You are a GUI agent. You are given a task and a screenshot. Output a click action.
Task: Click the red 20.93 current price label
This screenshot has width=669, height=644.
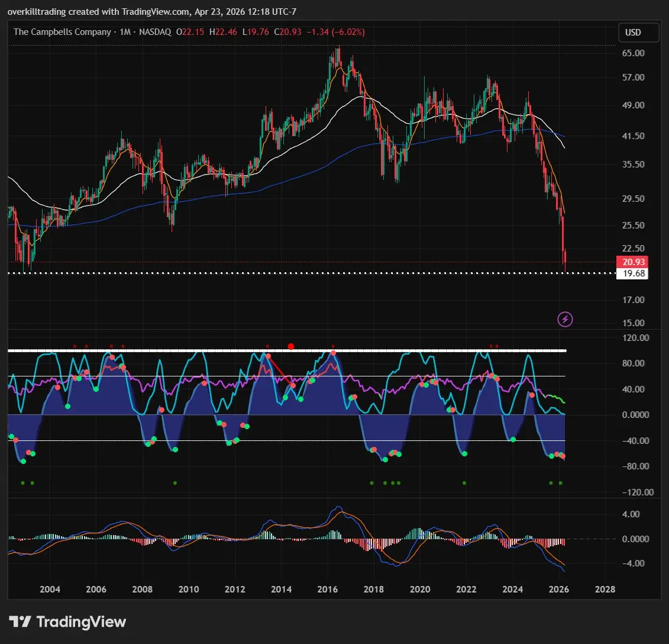point(631,262)
